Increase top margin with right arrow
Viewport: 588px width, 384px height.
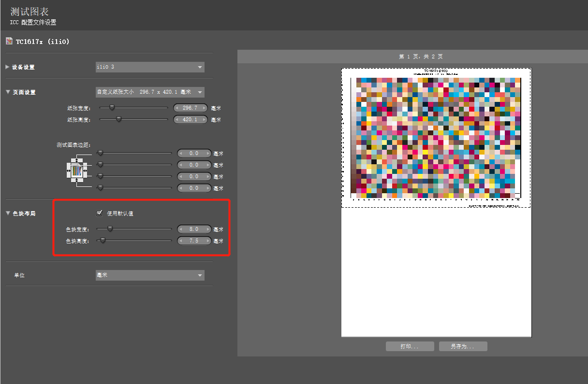(208, 153)
